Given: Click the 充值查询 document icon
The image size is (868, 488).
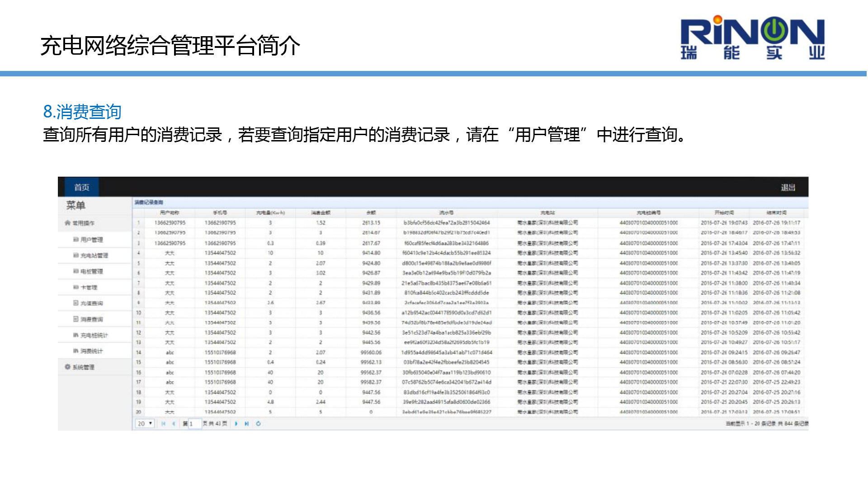Looking at the screenshot, I should click(x=76, y=303).
